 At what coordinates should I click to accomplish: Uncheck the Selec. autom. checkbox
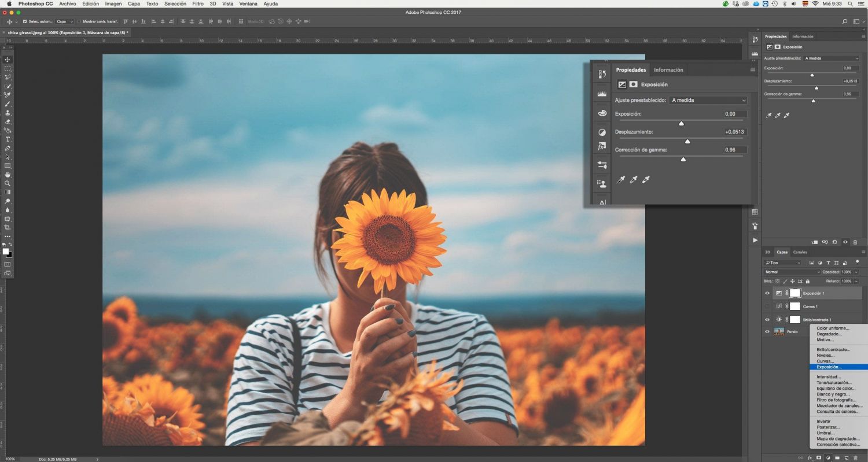click(24, 21)
